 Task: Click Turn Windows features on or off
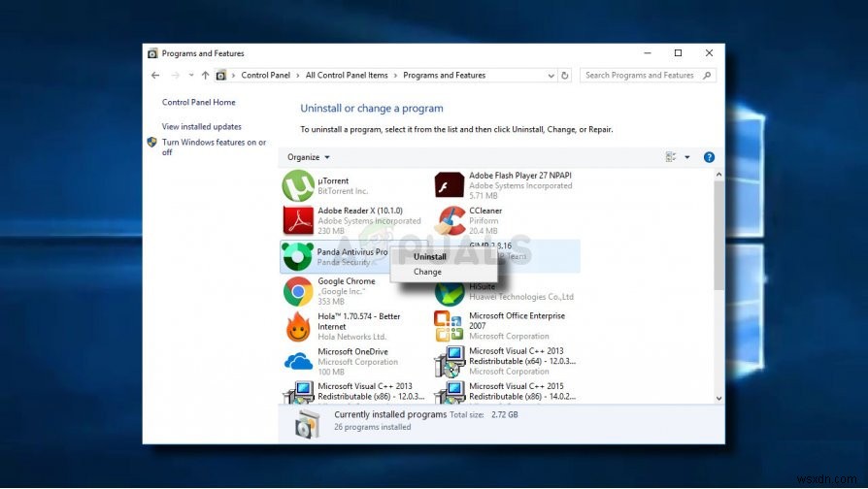point(215,147)
